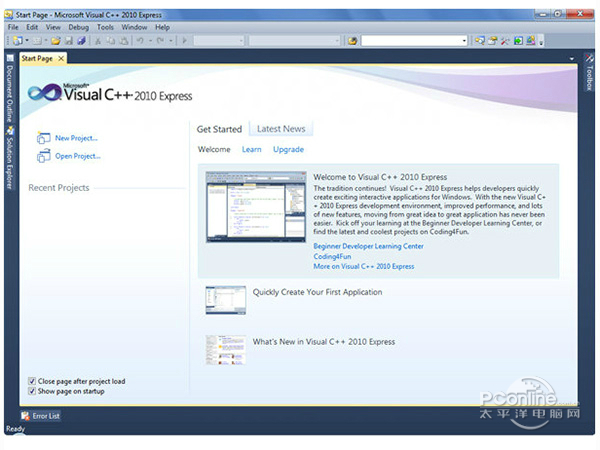Click the Start Debugging play icon
600x450 pixels.
click(184, 41)
